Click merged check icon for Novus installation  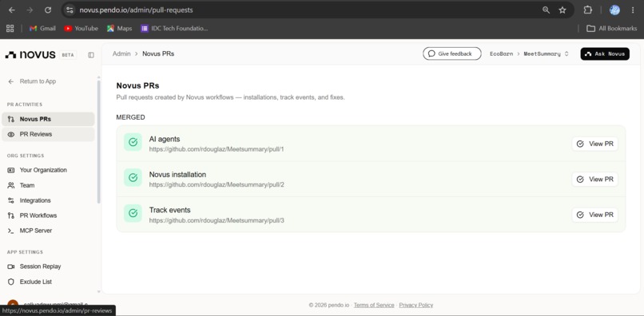click(x=133, y=178)
